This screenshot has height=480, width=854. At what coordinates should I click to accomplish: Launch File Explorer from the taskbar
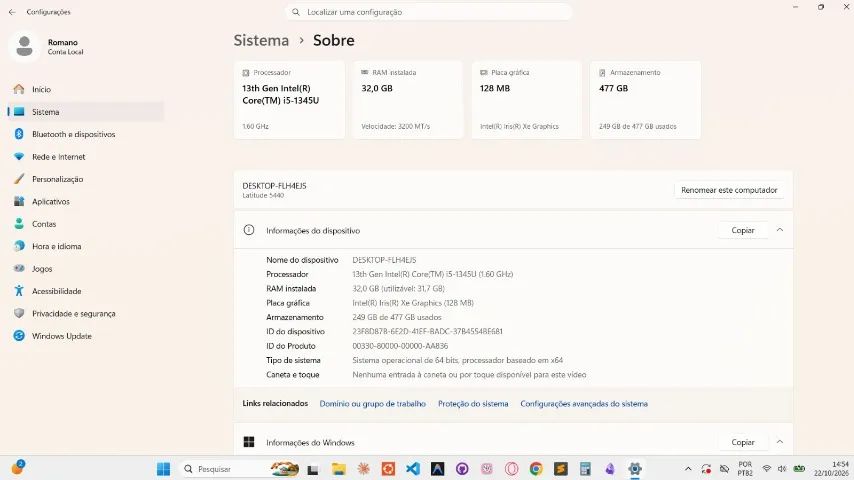click(338, 469)
